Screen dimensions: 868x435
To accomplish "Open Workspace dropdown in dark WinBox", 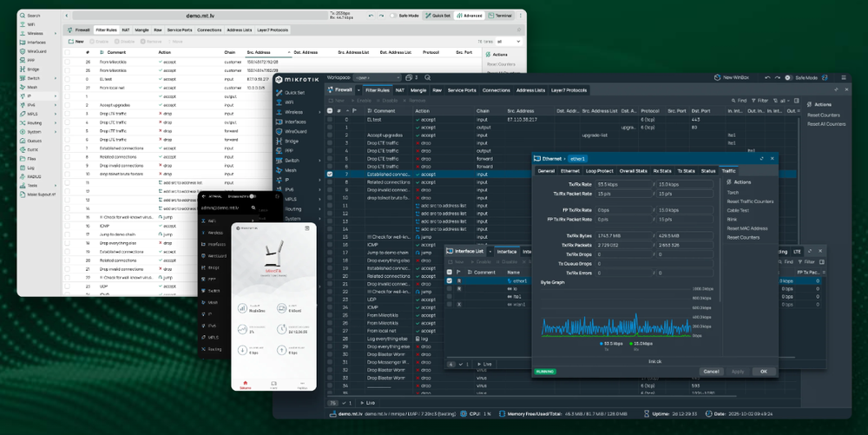I will point(378,77).
